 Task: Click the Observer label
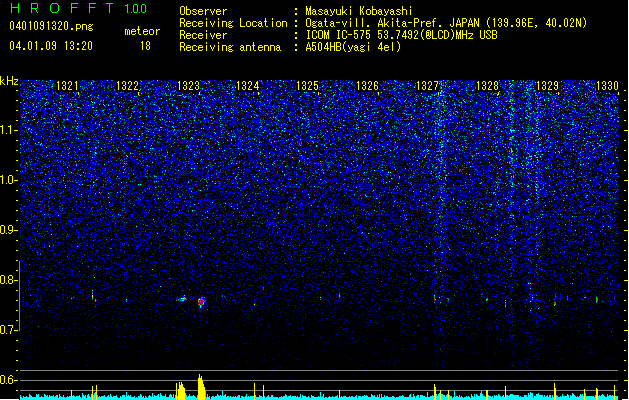coord(203,11)
